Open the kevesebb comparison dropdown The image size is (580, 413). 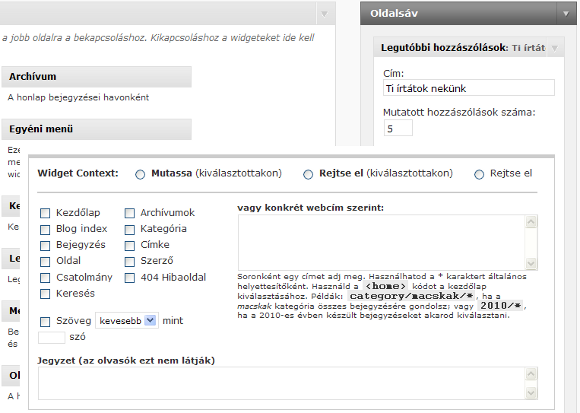coord(127,321)
